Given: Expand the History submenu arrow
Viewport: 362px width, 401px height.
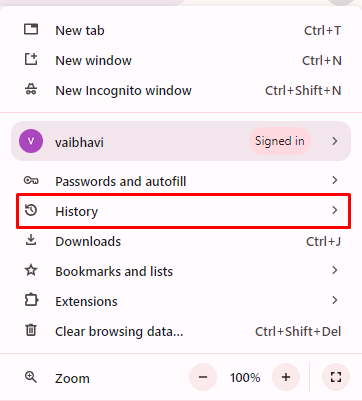Looking at the screenshot, I should click(335, 210).
